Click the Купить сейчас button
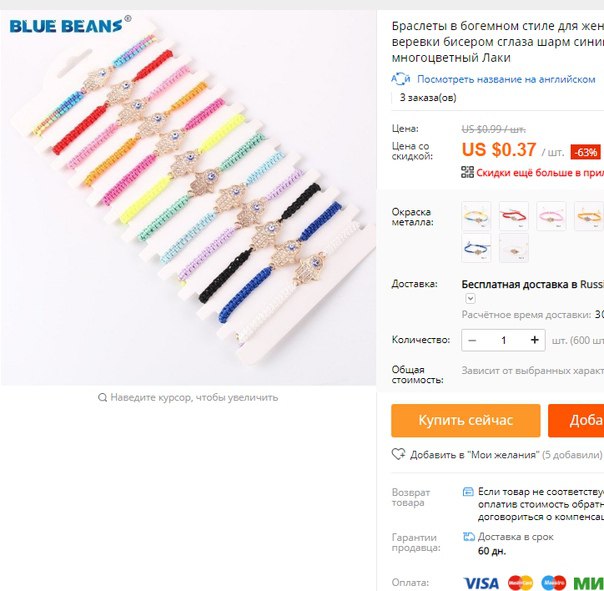 [x=466, y=420]
